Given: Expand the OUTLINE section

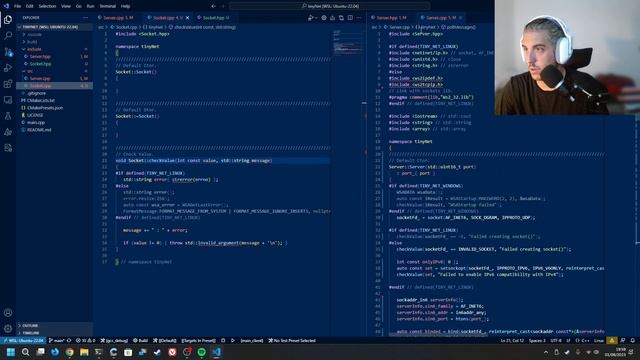Looking at the screenshot, I should (54, 325).
